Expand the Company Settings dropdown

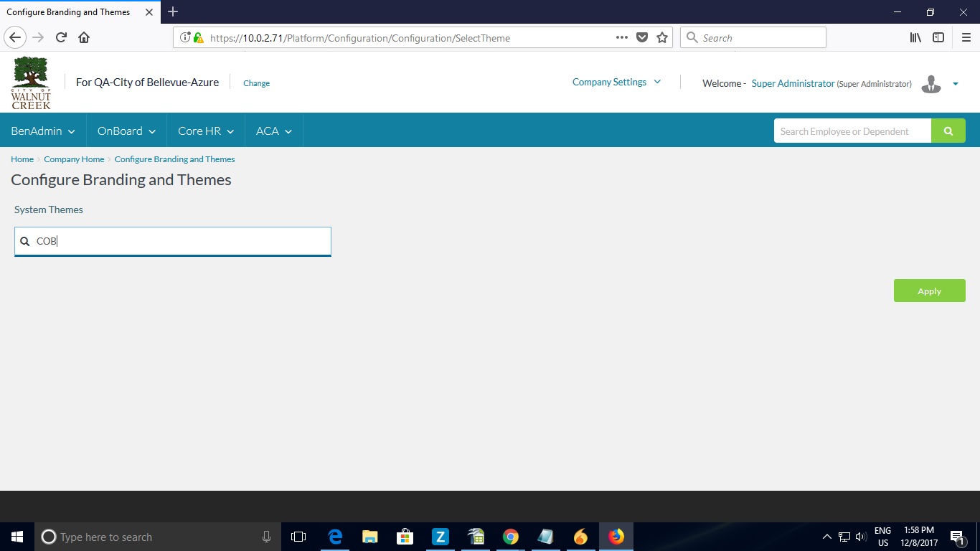(616, 83)
